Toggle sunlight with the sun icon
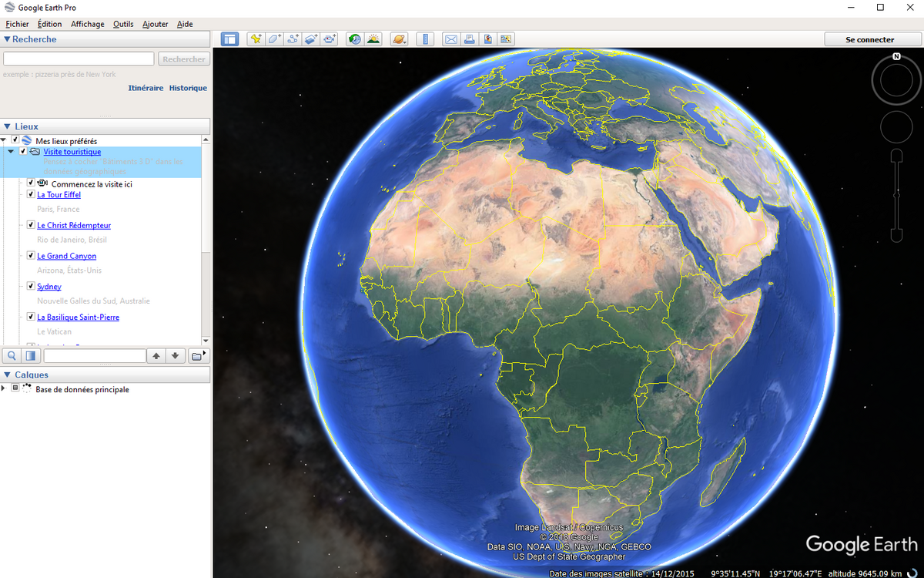Viewport: 924px width, 578px height. [373, 39]
